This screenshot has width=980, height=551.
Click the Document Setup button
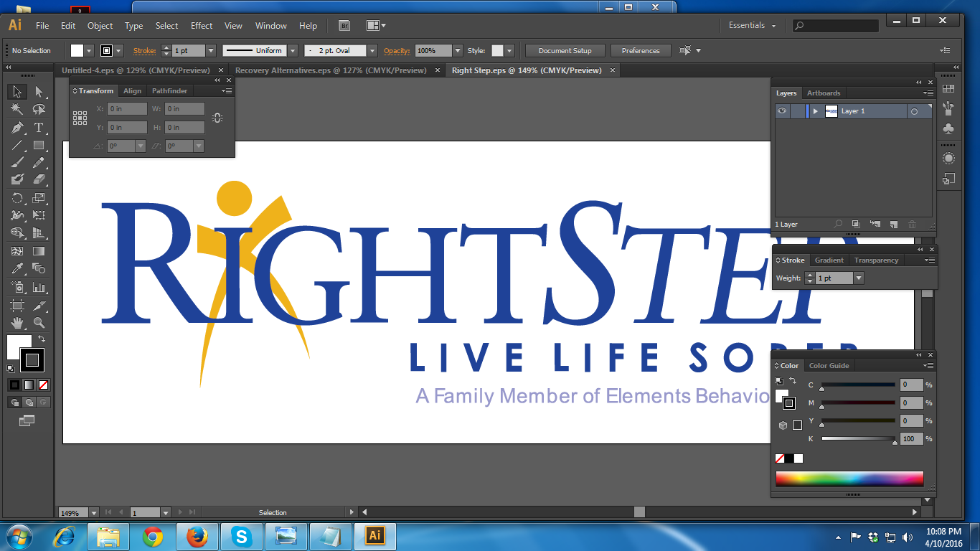pyautogui.click(x=565, y=51)
